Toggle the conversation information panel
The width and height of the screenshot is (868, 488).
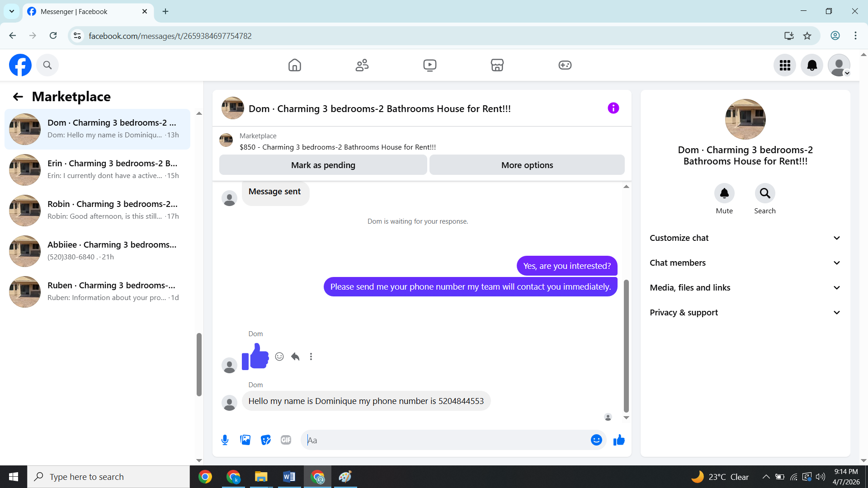click(x=613, y=108)
